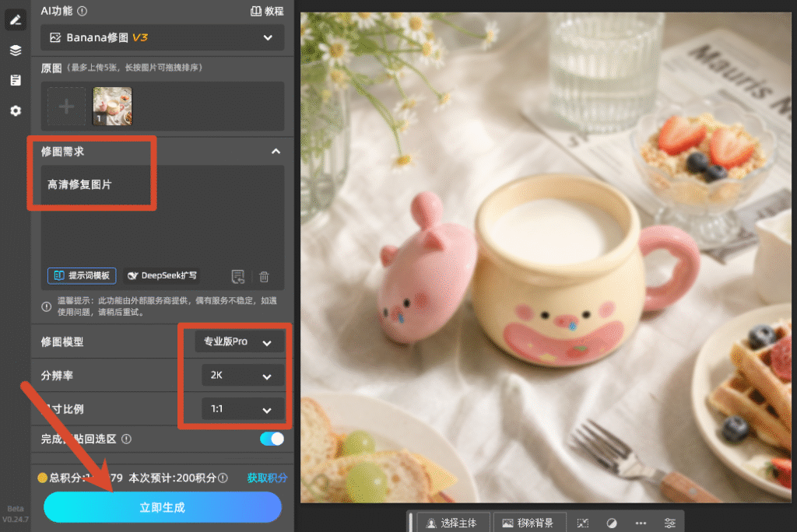The width and height of the screenshot is (797, 532).
Task: Open the 修图模型 专业版Pro dropdown
Action: 240,342
